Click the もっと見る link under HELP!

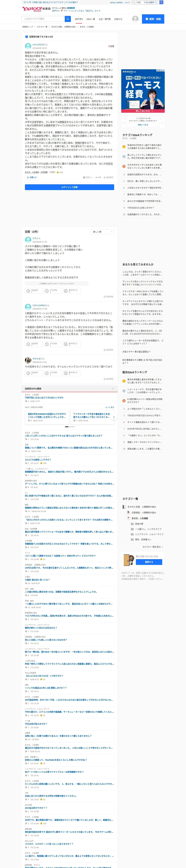(x=110, y=407)
